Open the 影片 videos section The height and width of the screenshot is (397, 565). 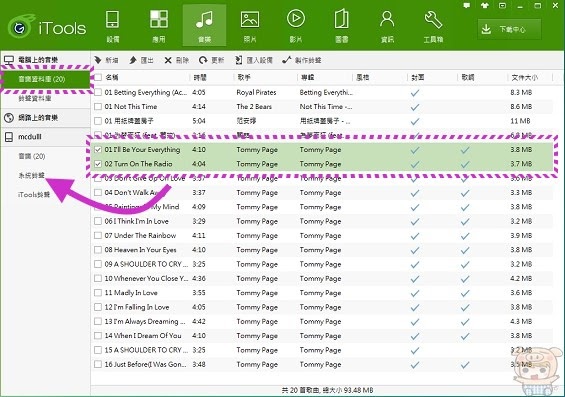[295, 26]
